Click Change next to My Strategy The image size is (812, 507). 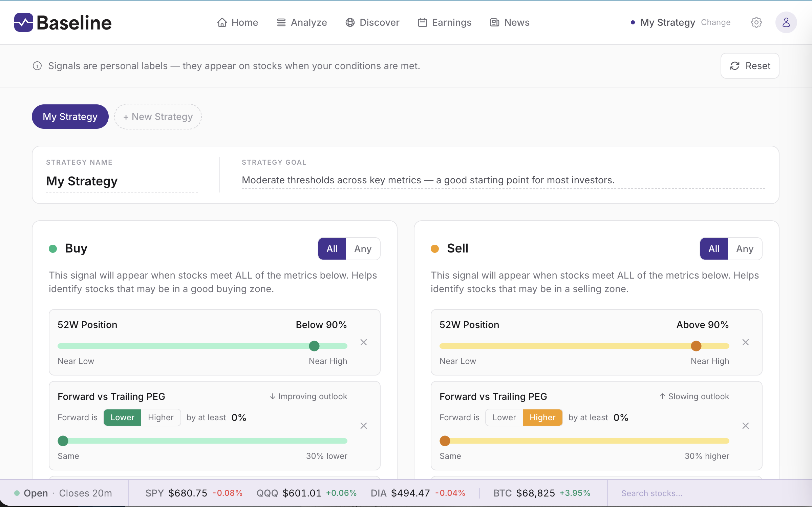715,22
